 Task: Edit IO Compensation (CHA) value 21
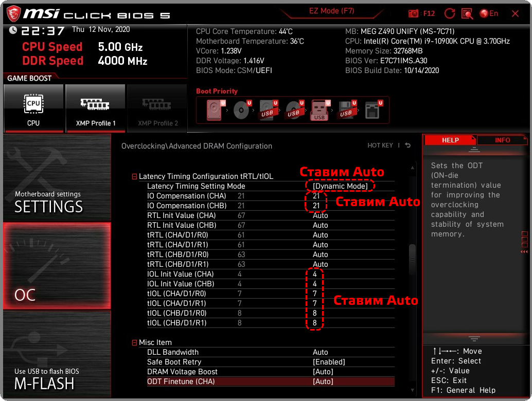[316, 196]
